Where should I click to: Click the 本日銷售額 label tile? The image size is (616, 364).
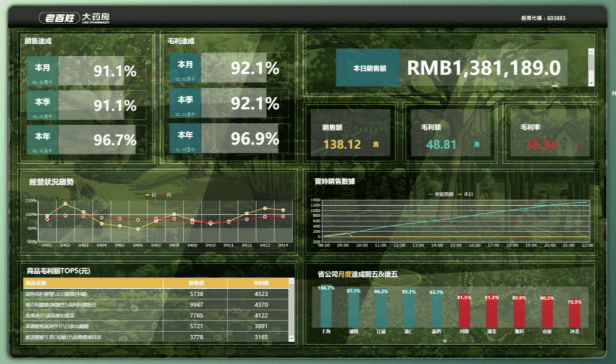(368, 67)
